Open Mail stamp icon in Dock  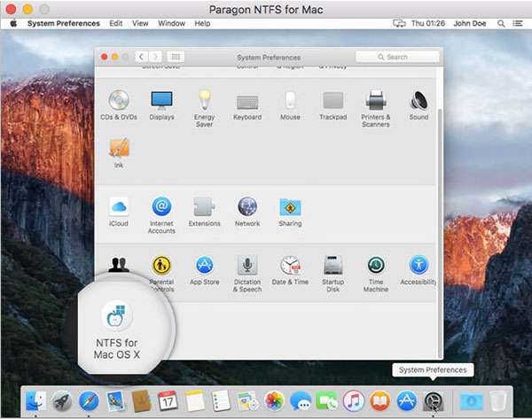pos(115,400)
